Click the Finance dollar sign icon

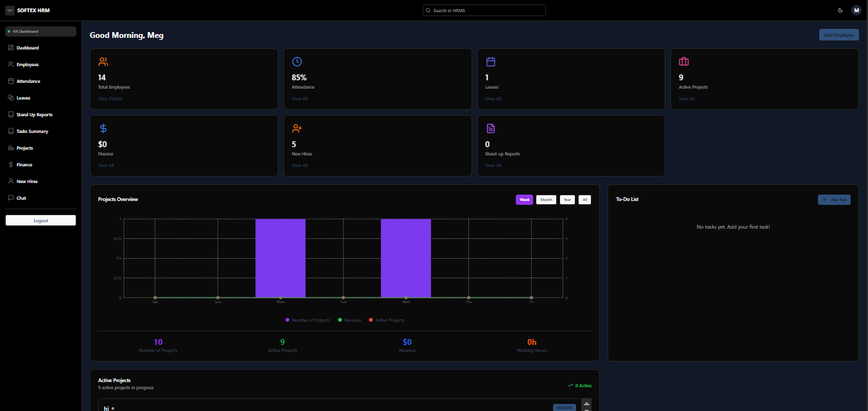[x=103, y=128]
